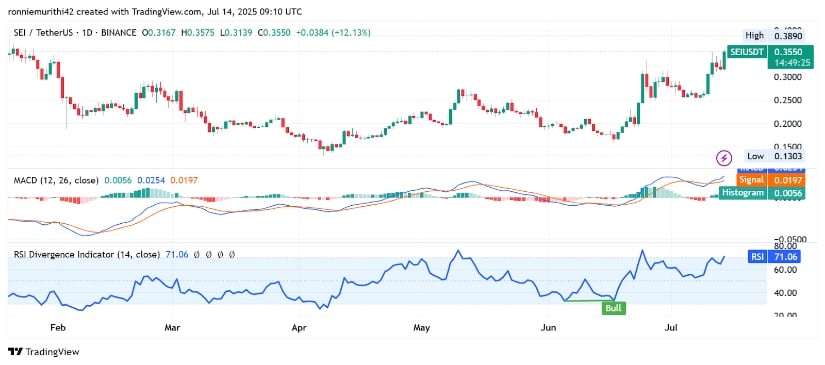Click the 80.00 RSI axis level
Image resolution: width=825 pixels, height=365 pixels.
click(784, 246)
